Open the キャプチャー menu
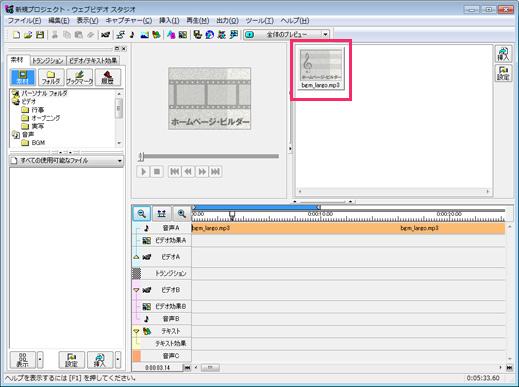This screenshot has height=387, width=519. [x=129, y=21]
